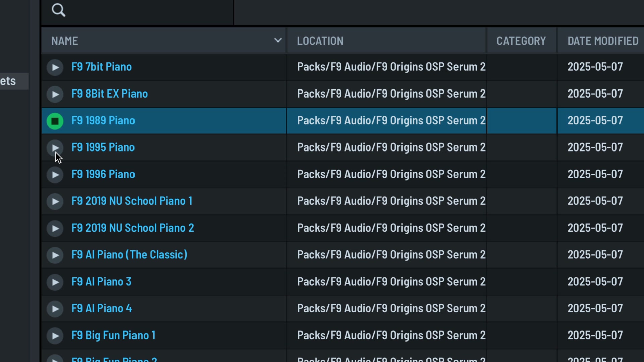Play preview of F9 1996 Piano

click(x=55, y=175)
